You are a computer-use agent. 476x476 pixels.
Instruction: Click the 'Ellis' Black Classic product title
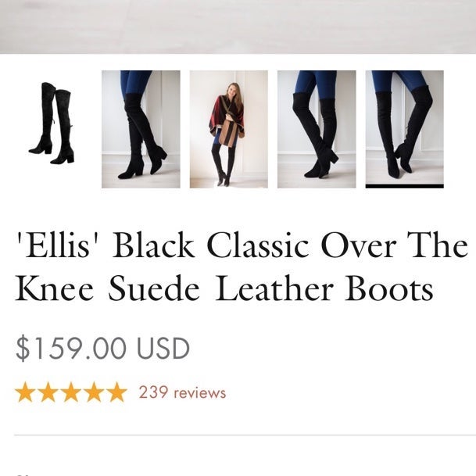[x=242, y=266]
